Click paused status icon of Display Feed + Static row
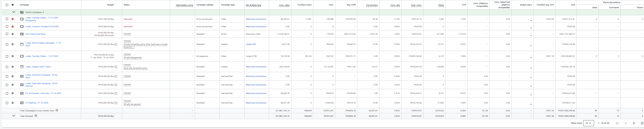This screenshot has height=129, width=644. coord(13,67)
